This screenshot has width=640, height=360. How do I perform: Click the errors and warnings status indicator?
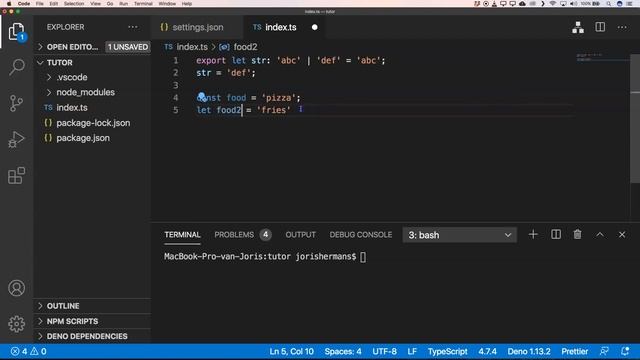[x=28, y=351]
